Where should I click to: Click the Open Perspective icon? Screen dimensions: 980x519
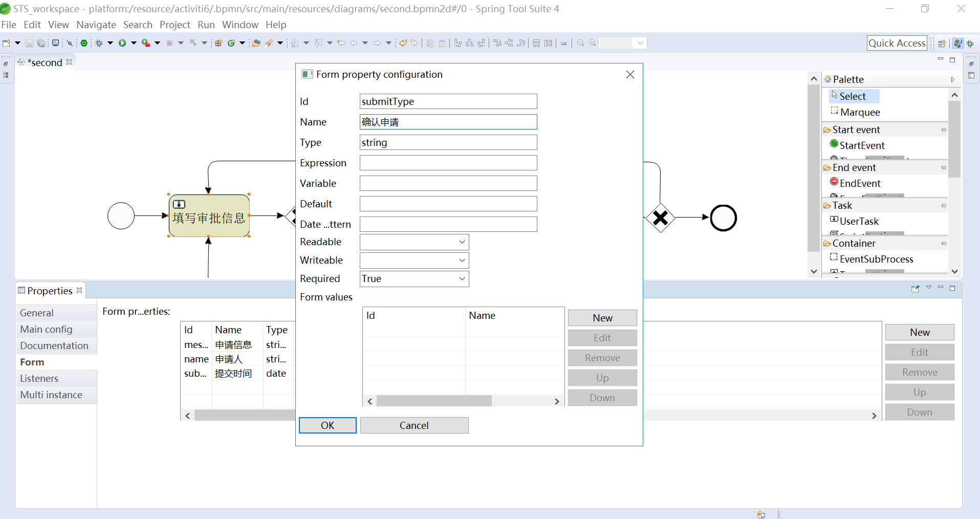tap(942, 44)
